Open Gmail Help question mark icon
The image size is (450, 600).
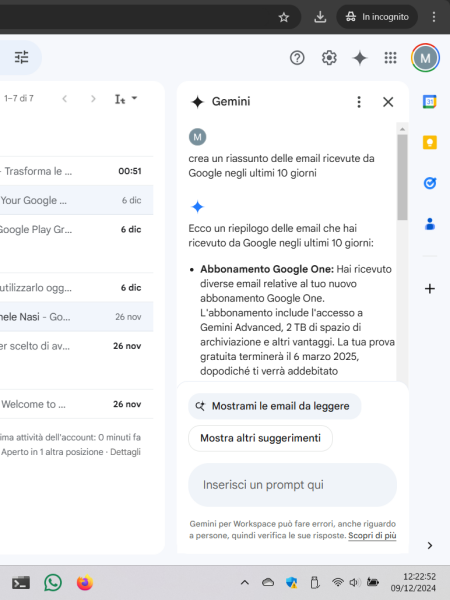coord(297,58)
